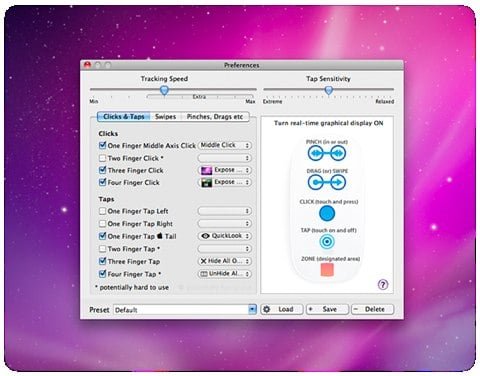This screenshot has width=480, height=376.
Task: Click the Max label of Tracking Speed
Action: click(250, 101)
